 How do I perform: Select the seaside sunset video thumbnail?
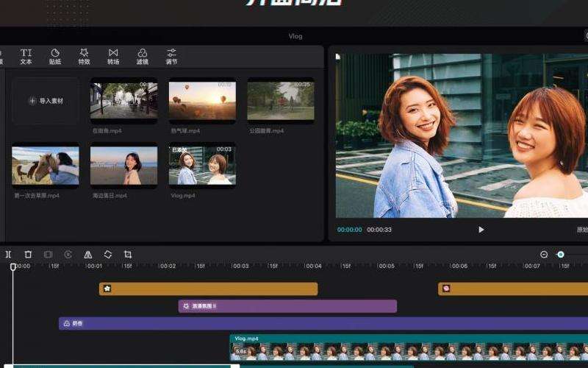click(124, 166)
